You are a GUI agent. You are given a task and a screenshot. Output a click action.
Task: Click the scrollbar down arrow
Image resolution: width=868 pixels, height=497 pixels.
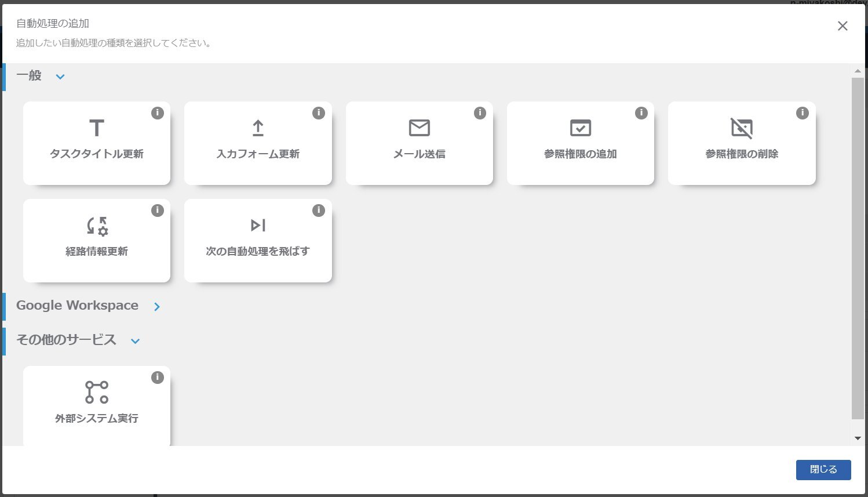858,438
